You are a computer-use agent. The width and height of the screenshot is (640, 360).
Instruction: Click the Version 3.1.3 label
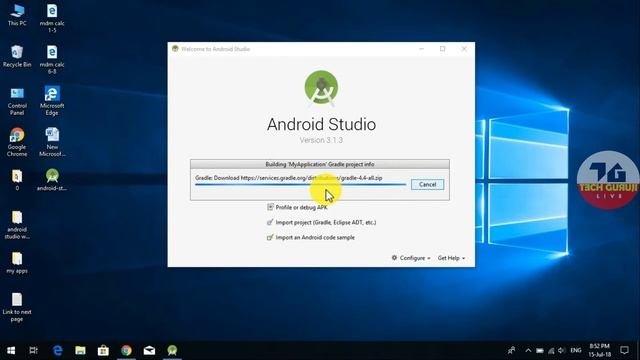(x=321, y=140)
